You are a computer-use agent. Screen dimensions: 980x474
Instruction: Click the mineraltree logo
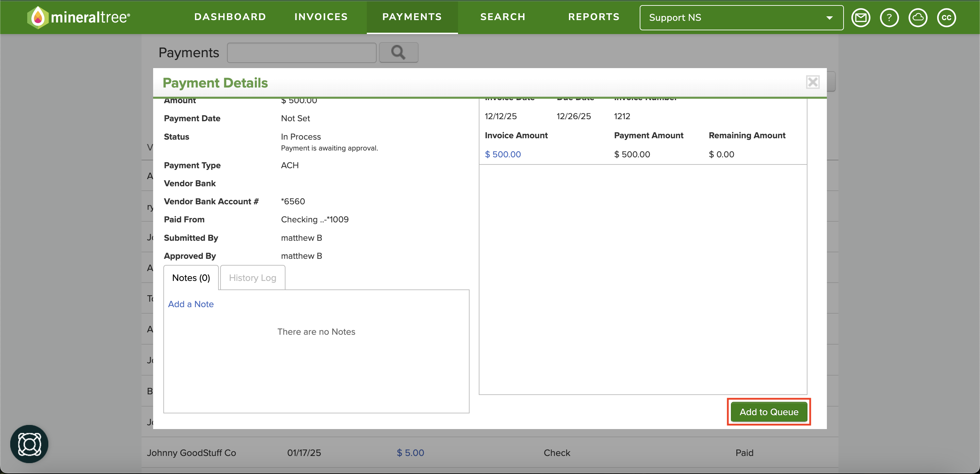[x=79, y=17]
